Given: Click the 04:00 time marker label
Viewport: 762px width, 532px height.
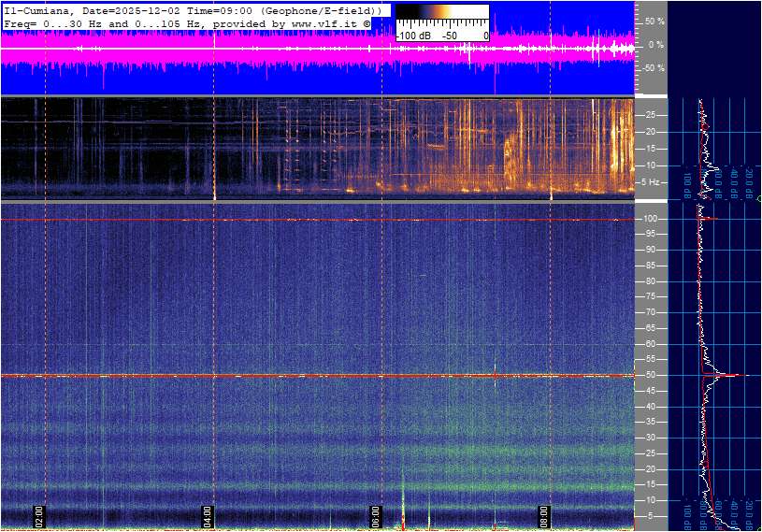Looking at the screenshot, I should (x=208, y=514).
